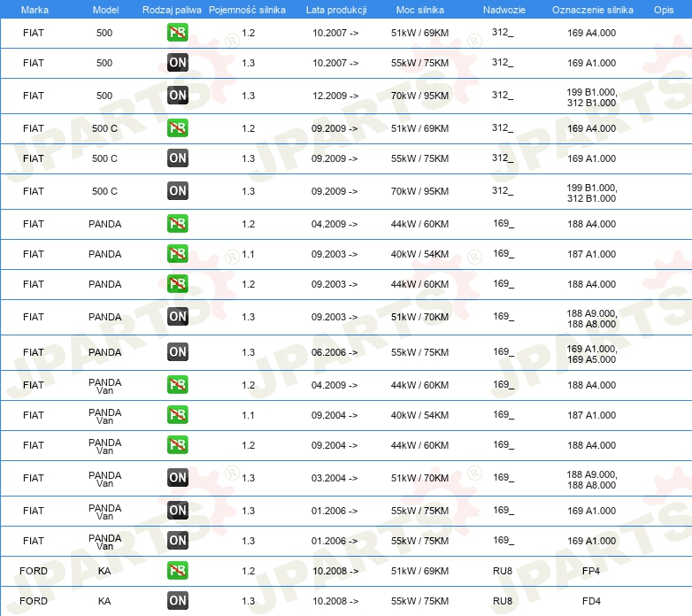692x616 pixels.
Task: Click the petrol icon for FIAT 500 C 1.2
Action: point(177,128)
